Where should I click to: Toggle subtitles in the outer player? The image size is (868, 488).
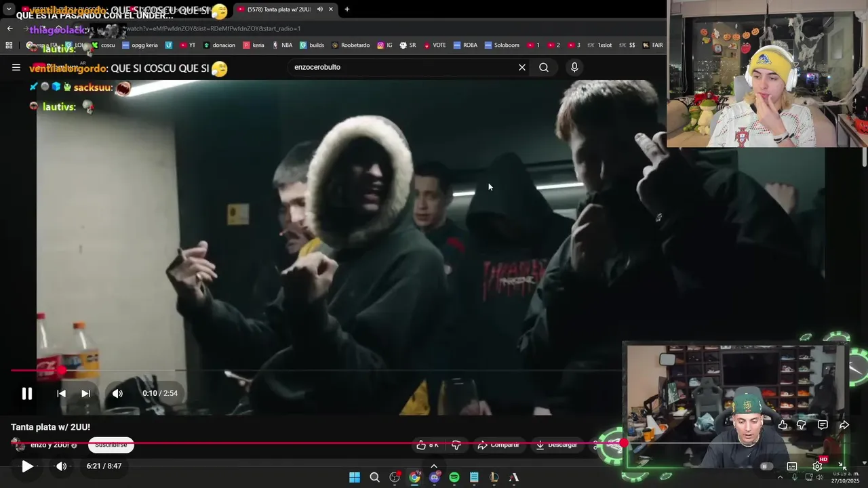792,466
